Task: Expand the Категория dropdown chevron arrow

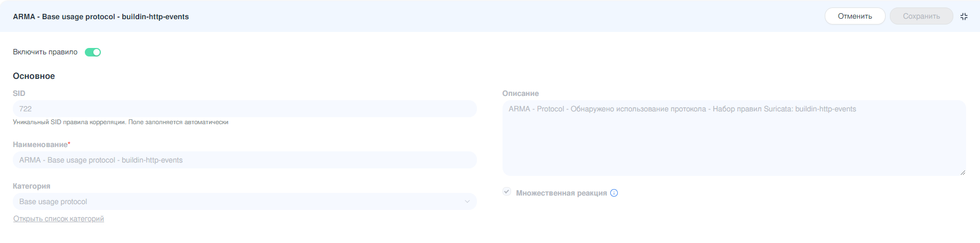Action: [467, 202]
